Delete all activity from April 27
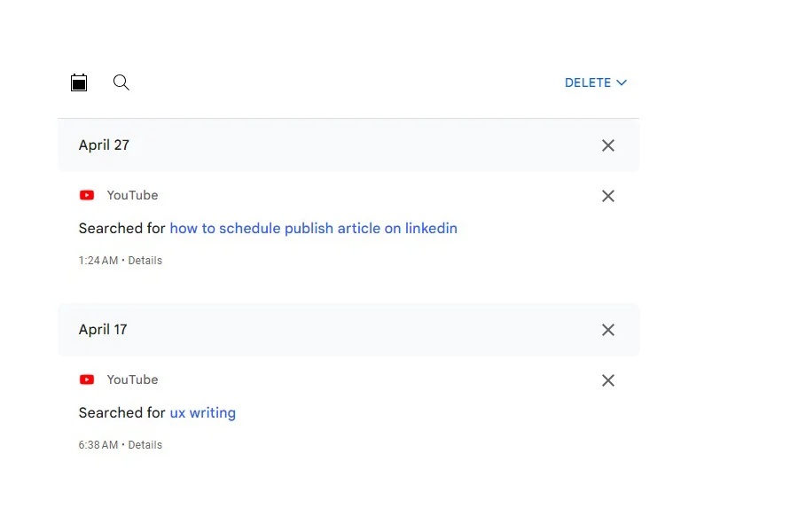 (608, 145)
